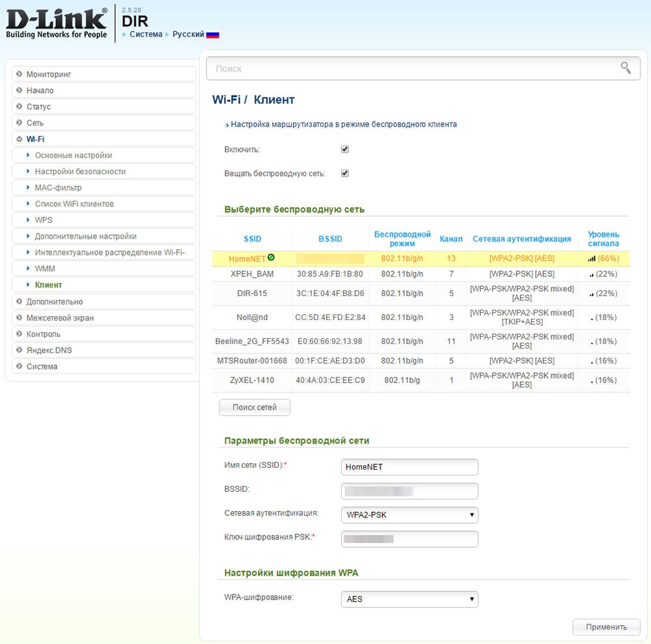Click the Имя сети (SSID) field
This screenshot has height=644, width=651.
click(409, 467)
